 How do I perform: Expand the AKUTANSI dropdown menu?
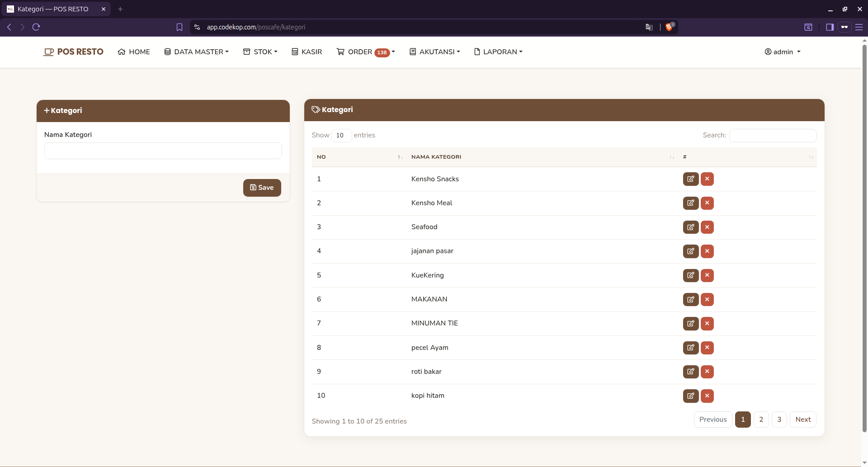pos(434,52)
